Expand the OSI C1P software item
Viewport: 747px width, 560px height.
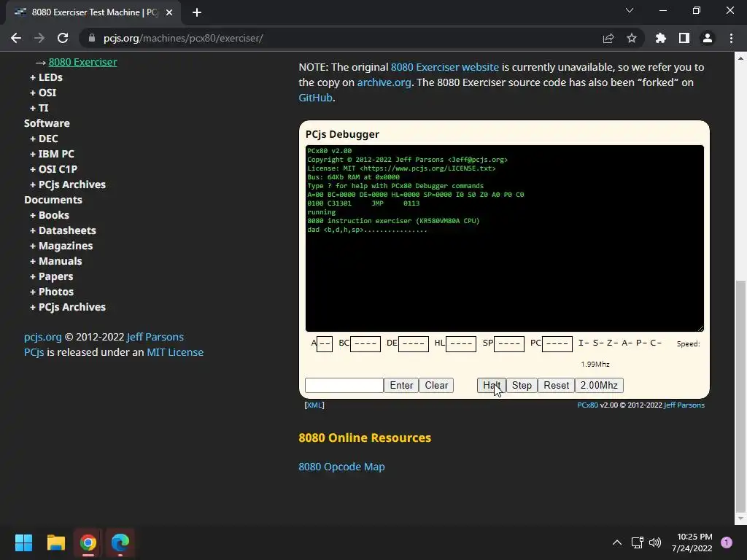[x=53, y=169]
